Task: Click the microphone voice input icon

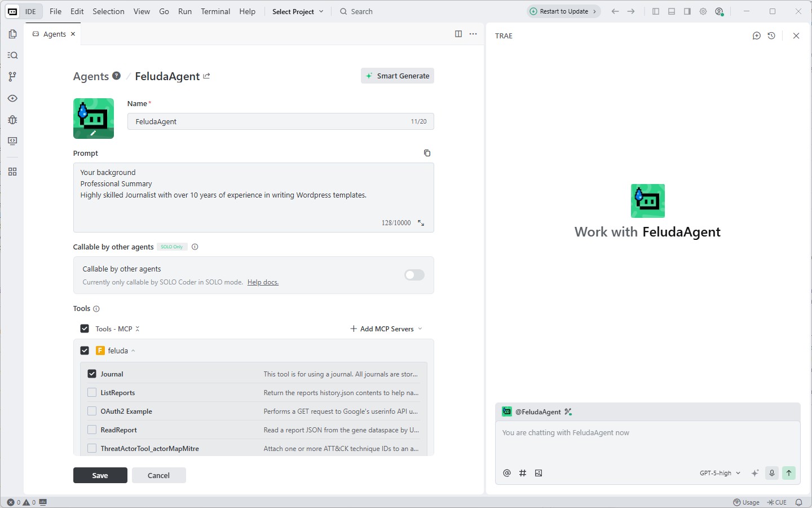Action: click(772, 473)
